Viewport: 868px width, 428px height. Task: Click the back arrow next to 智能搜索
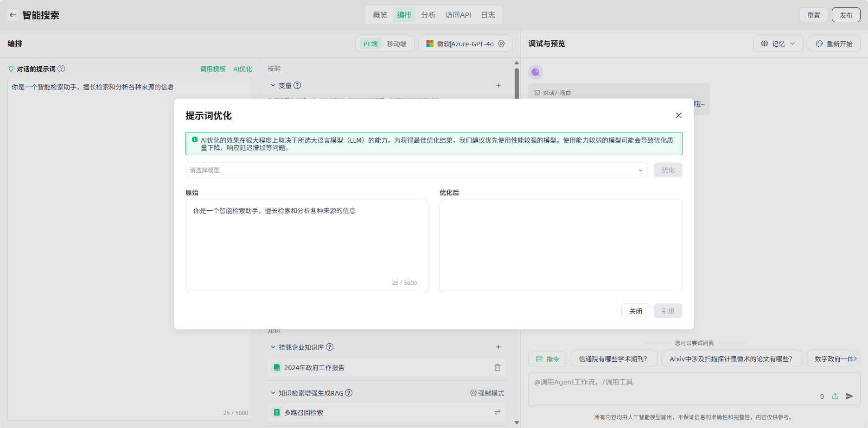13,15
